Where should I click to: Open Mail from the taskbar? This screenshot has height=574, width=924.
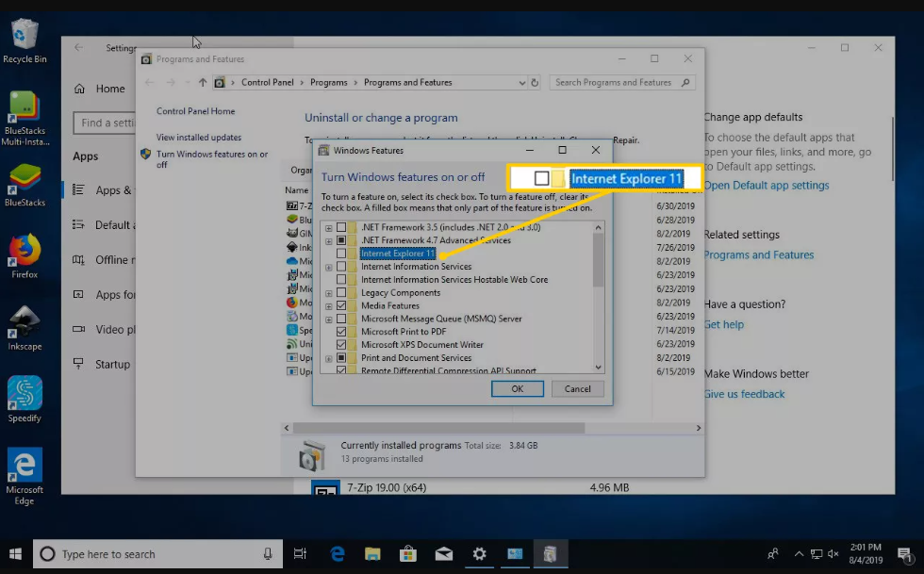444,554
